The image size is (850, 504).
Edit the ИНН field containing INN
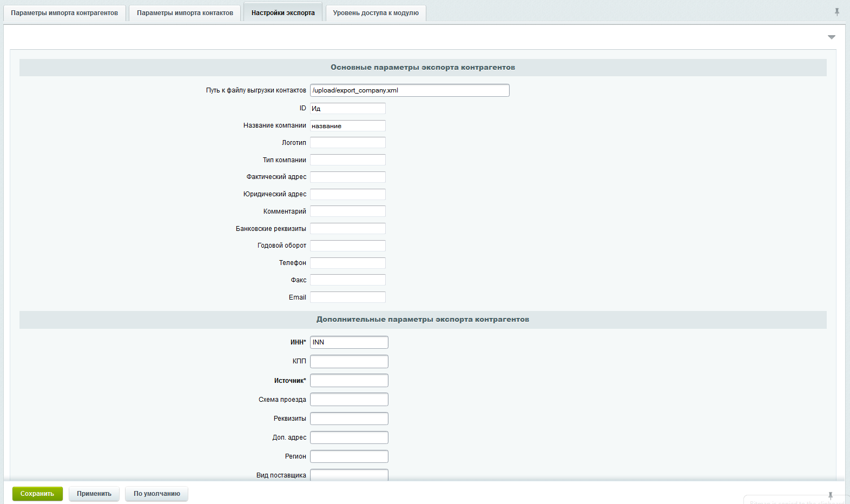click(x=349, y=342)
